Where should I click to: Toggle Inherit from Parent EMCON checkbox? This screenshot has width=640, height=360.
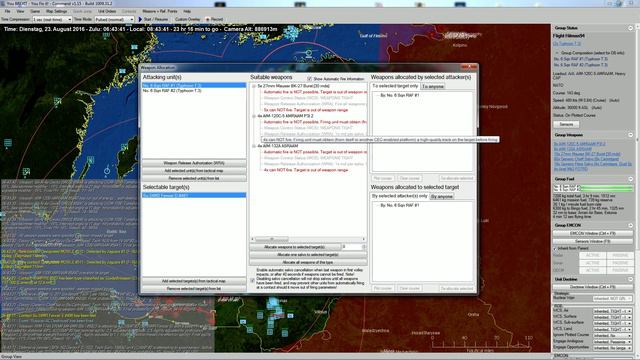click(x=555, y=248)
